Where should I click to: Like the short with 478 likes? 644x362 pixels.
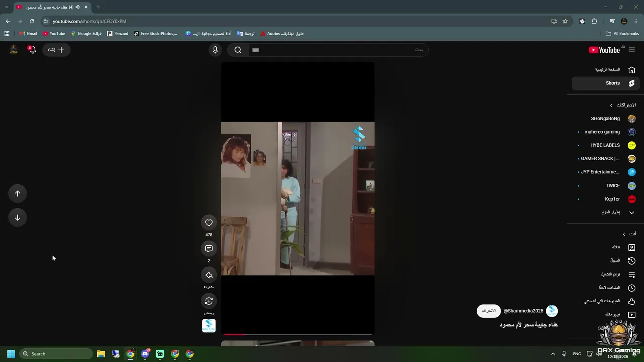(x=209, y=223)
